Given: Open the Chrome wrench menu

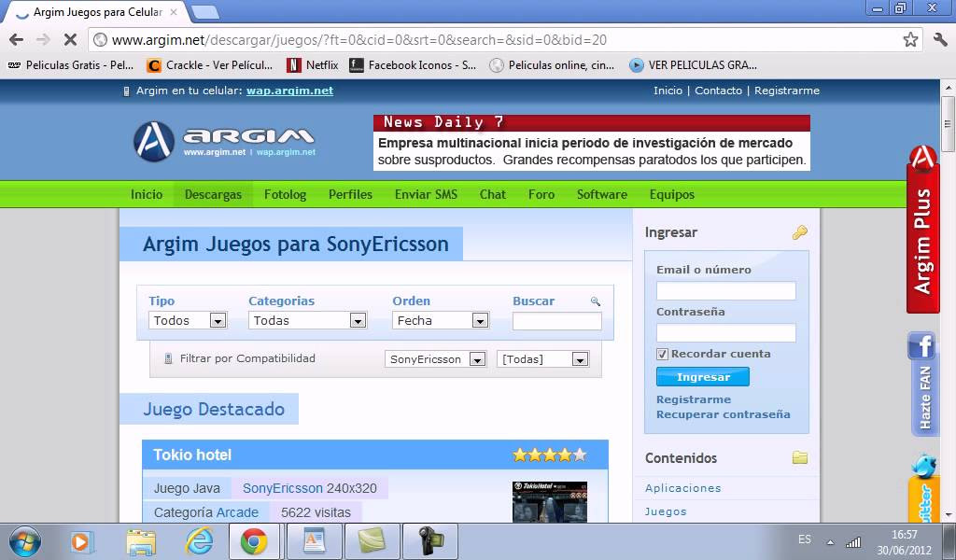Looking at the screenshot, I should coord(939,40).
